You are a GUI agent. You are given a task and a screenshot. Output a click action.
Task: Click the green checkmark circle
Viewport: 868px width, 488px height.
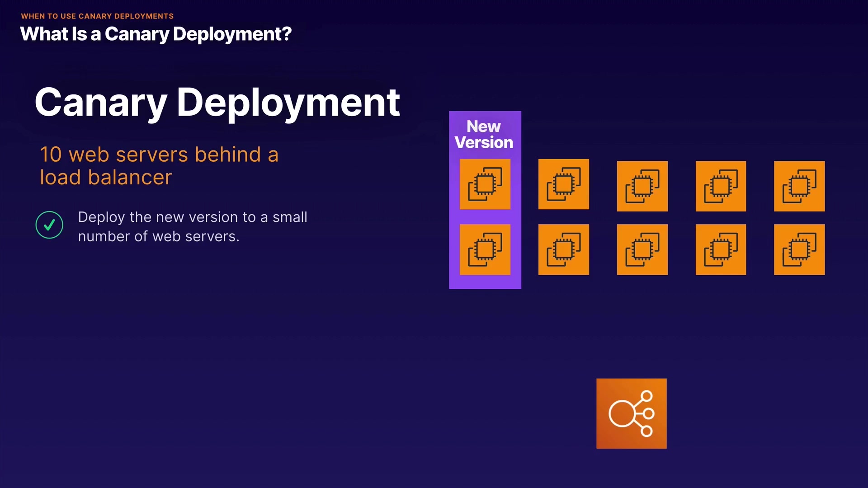pyautogui.click(x=49, y=225)
